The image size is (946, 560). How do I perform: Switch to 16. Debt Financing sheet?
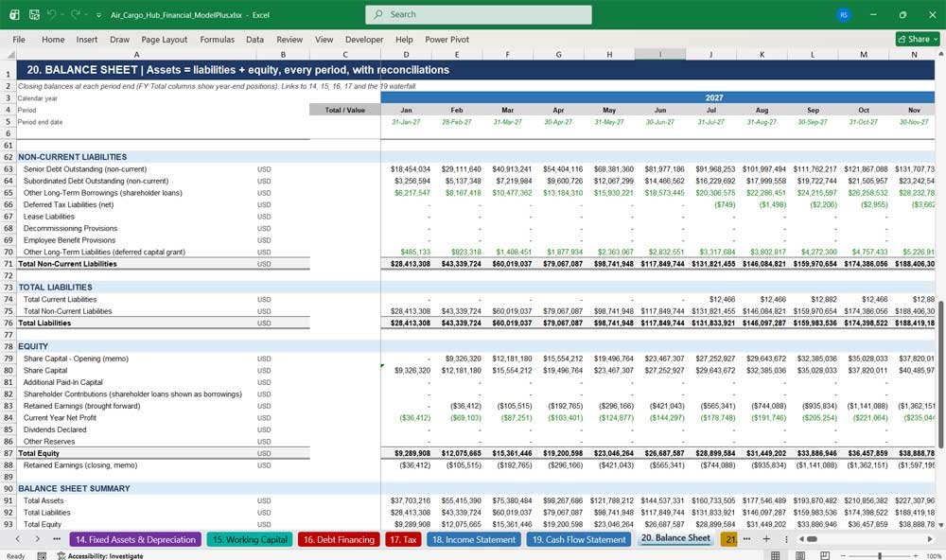(339, 539)
